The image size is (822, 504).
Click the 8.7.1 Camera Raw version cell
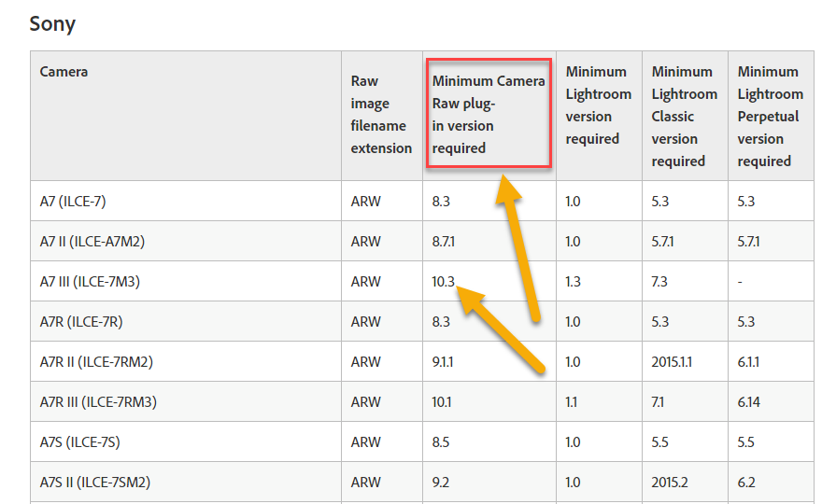click(443, 242)
